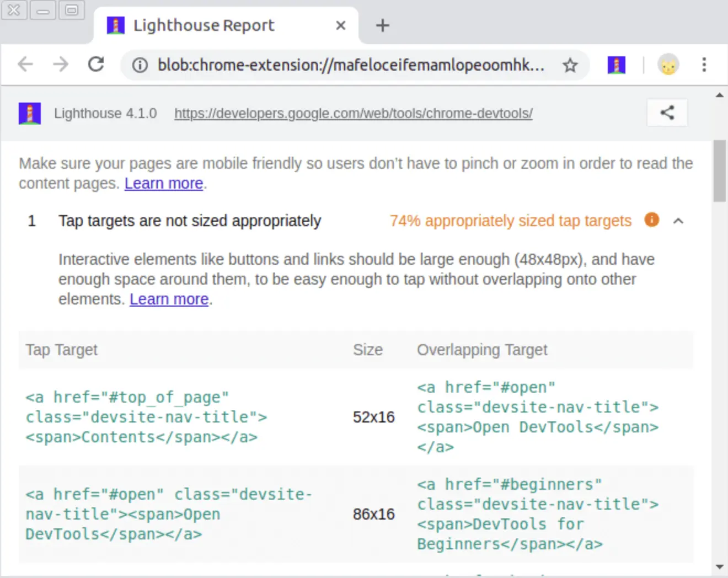Click the address bar URL field

point(351,65)
